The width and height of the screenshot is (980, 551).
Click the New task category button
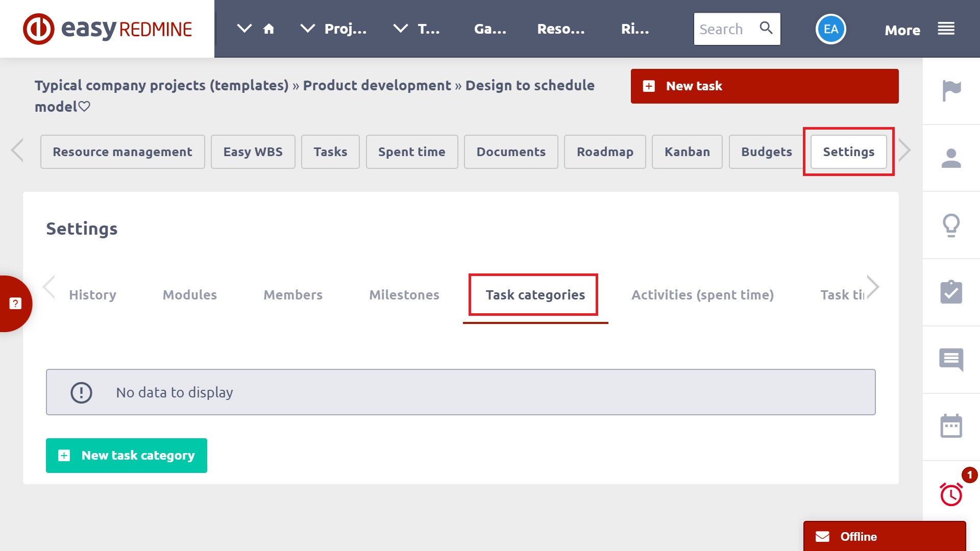point(126,456)
